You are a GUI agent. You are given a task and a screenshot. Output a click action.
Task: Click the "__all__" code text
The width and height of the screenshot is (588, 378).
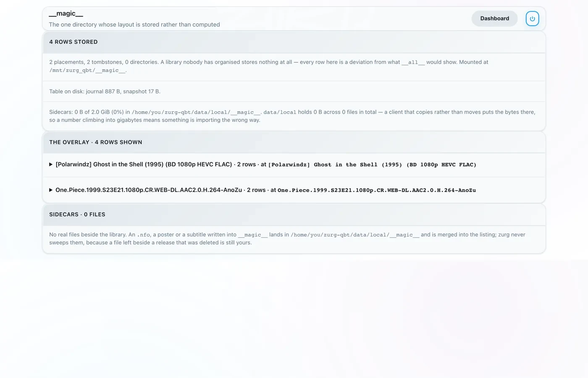[413, 62]
